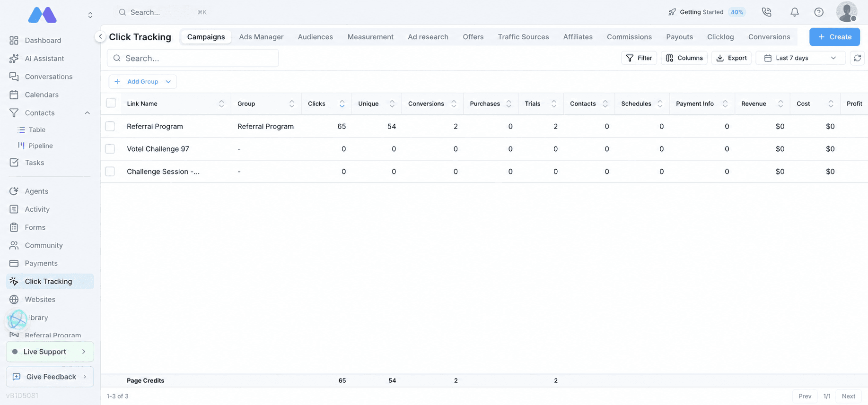Switch to the Measurement tab

pos(370,37)
